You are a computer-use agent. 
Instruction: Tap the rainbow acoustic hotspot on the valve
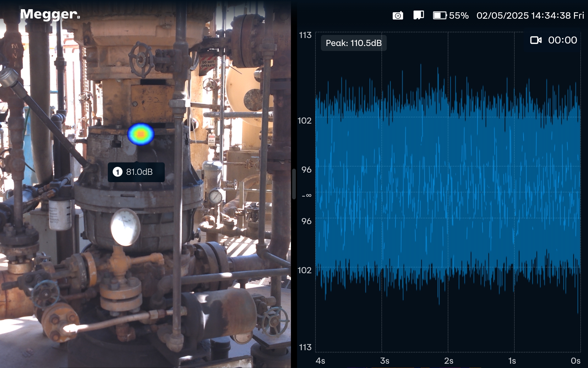pos(141,134)
